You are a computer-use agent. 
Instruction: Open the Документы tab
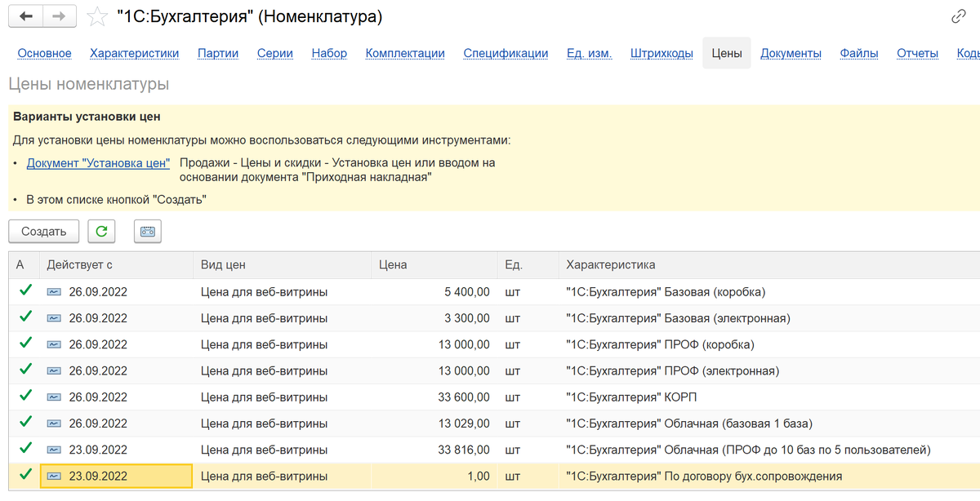point(791,53)
